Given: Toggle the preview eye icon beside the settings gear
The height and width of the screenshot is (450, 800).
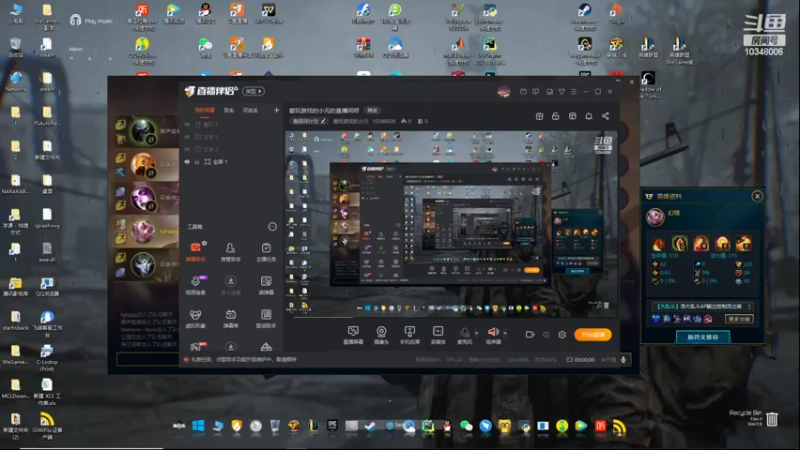Looking at the screenshot, I should [x=546, y=335].
